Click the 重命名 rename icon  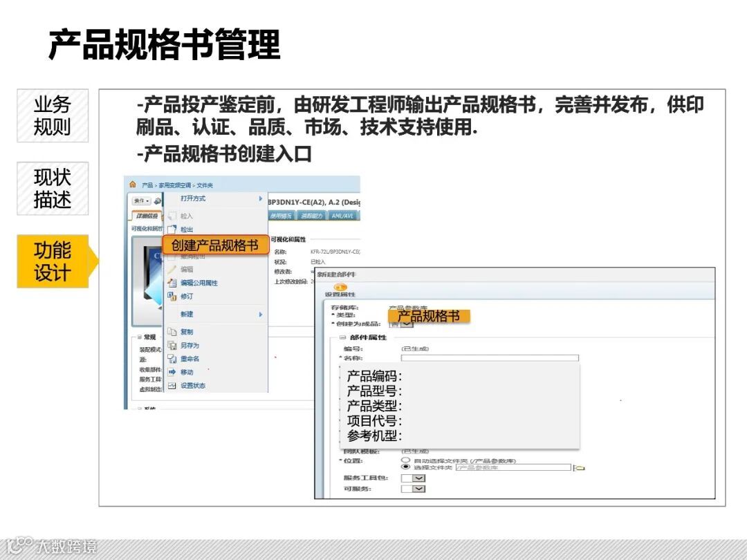172,359
